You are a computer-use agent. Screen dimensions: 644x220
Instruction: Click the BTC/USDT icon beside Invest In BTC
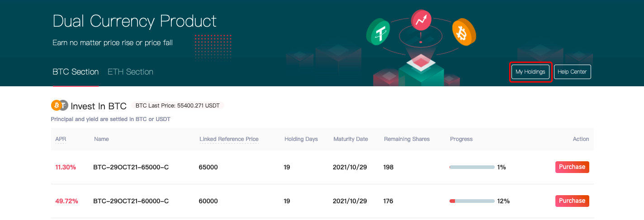click(59, 106)
